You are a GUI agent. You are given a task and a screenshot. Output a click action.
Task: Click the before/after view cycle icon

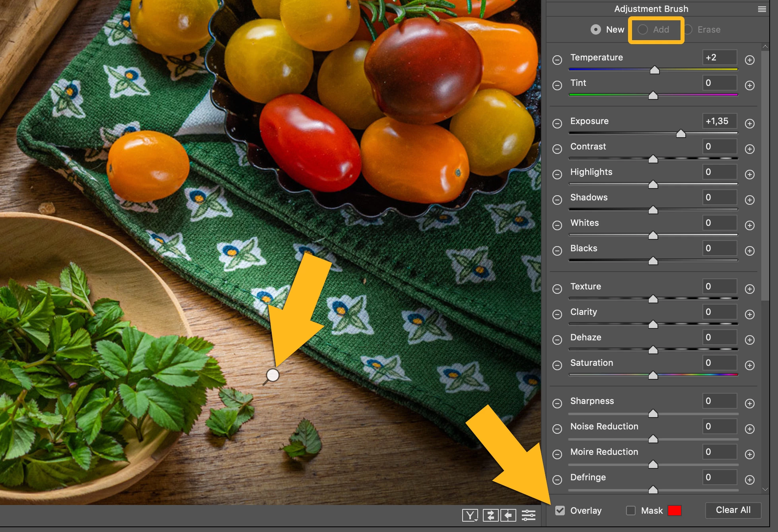pyautogui.click(x=470, y=515)
